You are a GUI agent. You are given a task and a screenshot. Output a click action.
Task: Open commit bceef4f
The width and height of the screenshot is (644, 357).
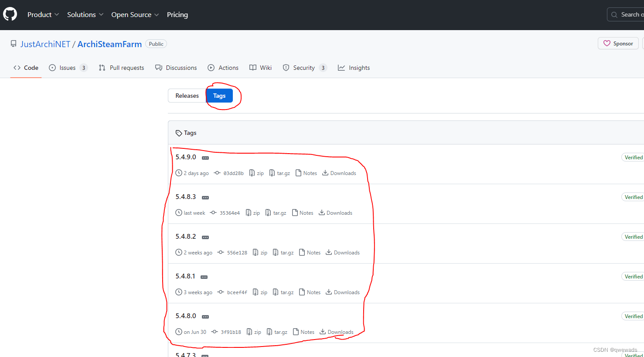(x=232, y=292)
